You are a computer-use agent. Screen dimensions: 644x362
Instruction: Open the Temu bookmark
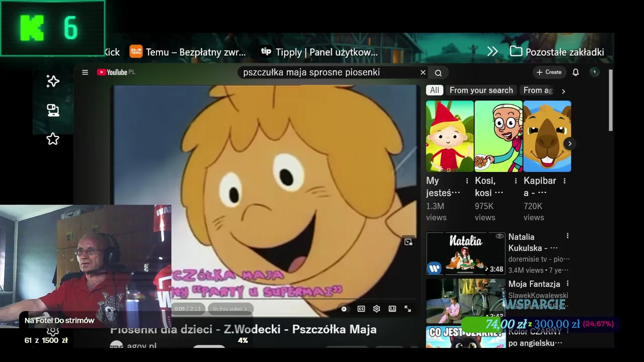pos(188,52)
